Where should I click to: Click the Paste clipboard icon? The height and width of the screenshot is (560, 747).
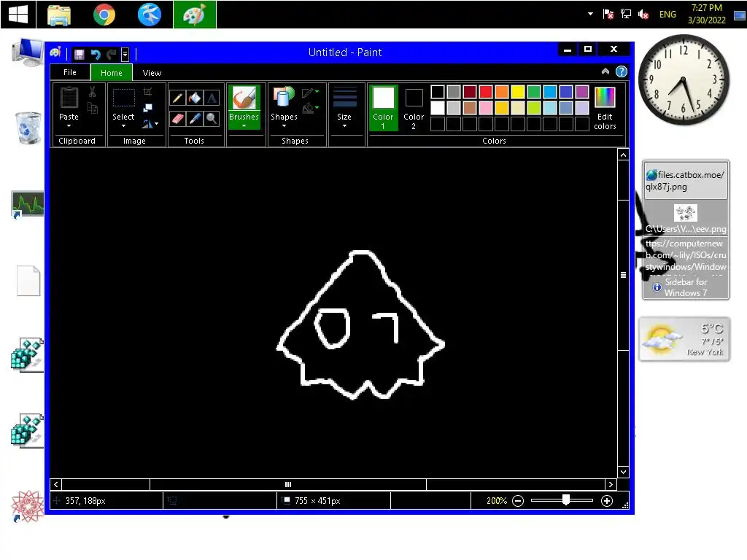69,98
